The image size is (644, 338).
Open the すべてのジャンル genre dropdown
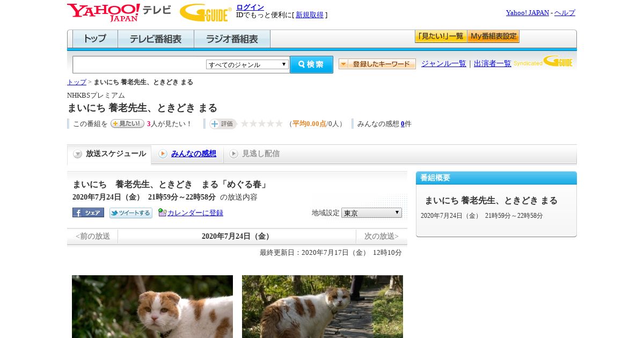(x=247, y=64)
